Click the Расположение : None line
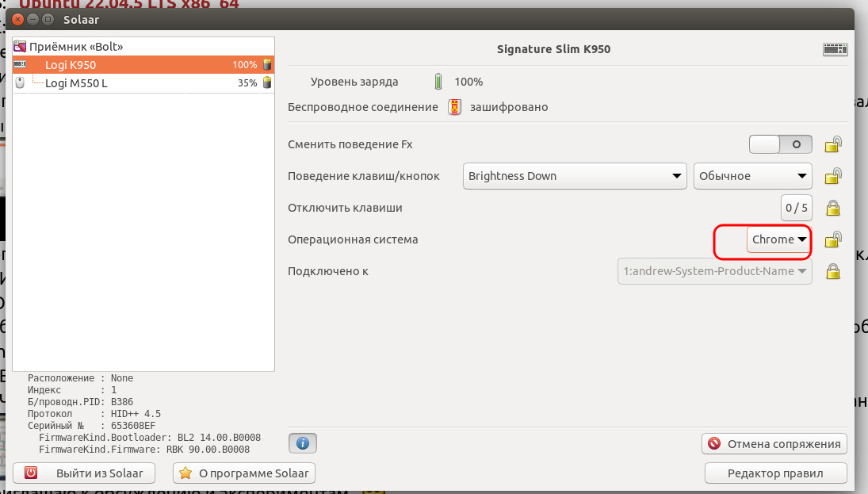Viewport: 868px width, 494px height. pos(80,378)
